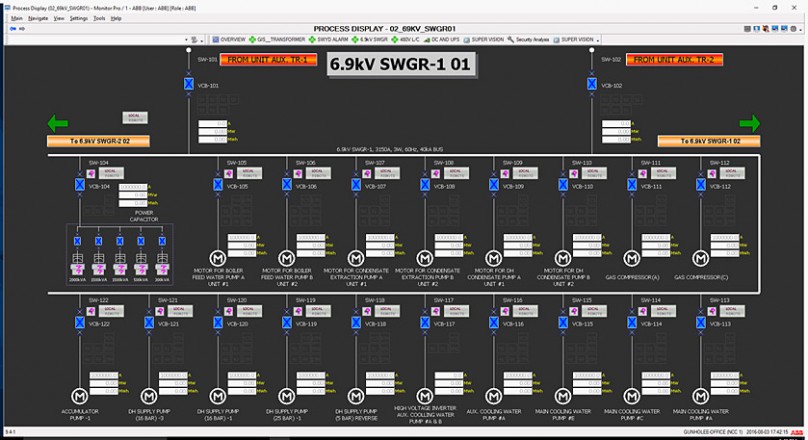
Task: Click motor icon for Gas Compressor (A)
Action: [x=632, y=258]
